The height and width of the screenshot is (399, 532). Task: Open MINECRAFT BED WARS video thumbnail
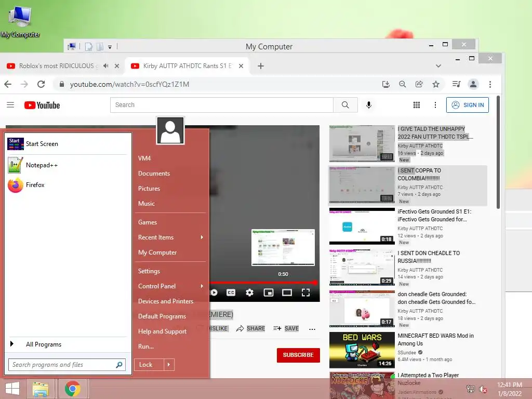[362, 350]
